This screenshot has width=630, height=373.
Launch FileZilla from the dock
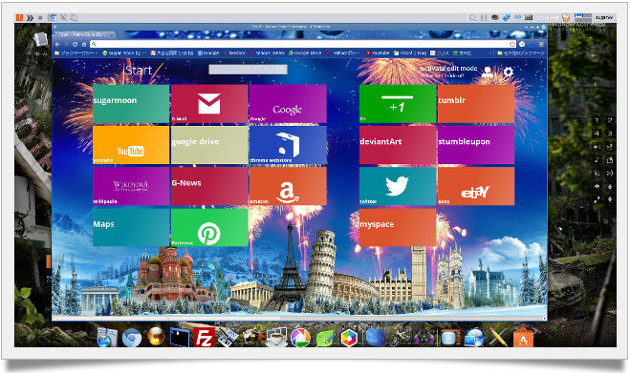[x=204, y=337]
